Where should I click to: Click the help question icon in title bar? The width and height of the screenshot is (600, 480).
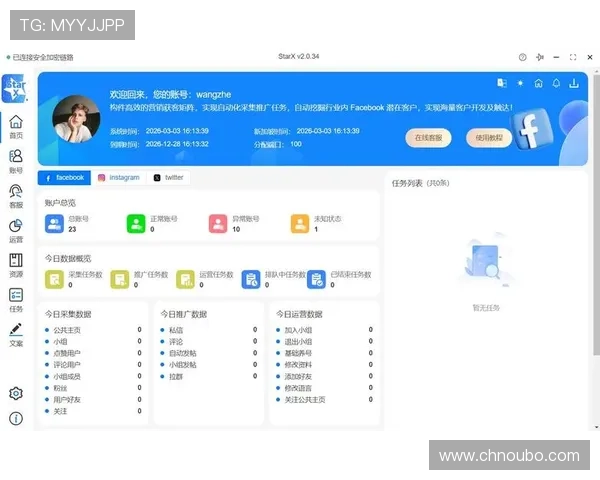pos(522,57)
